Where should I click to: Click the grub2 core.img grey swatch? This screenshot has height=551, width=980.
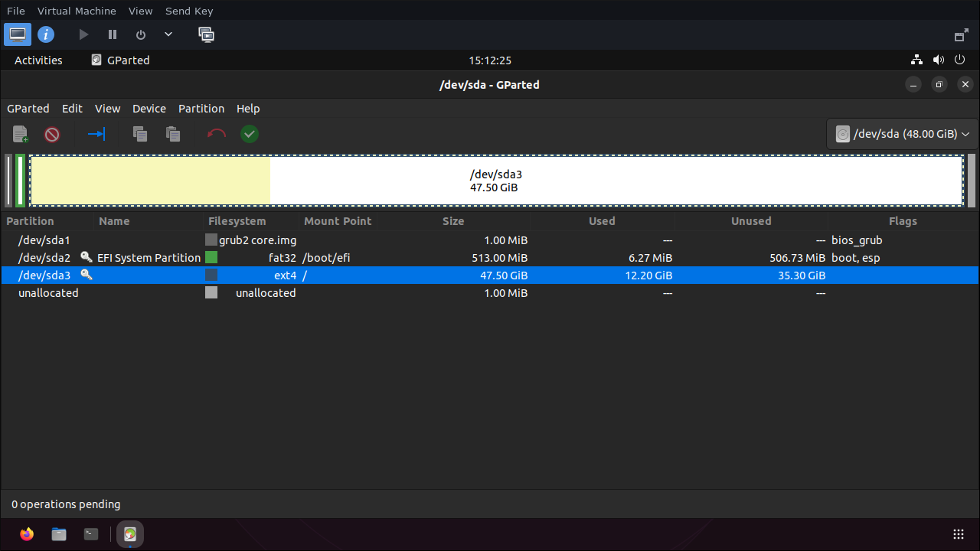tap(211, 240)
